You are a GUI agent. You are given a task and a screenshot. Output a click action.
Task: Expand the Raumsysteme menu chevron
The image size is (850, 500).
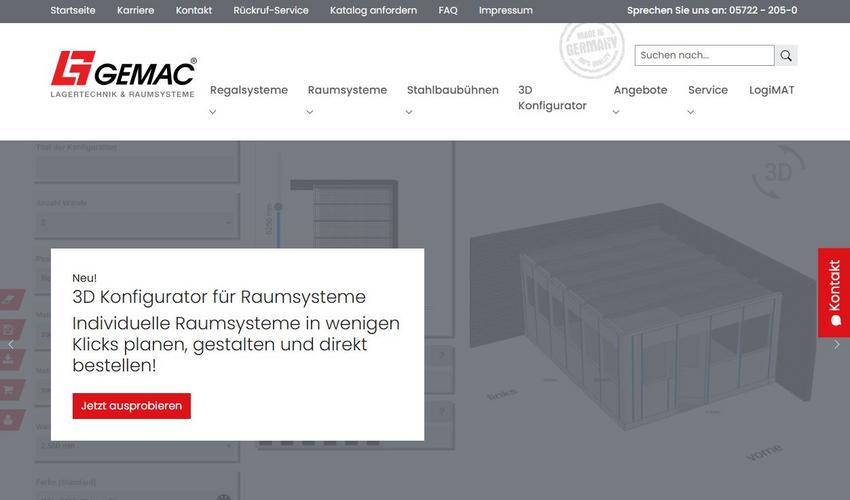(x=310, y=112)
